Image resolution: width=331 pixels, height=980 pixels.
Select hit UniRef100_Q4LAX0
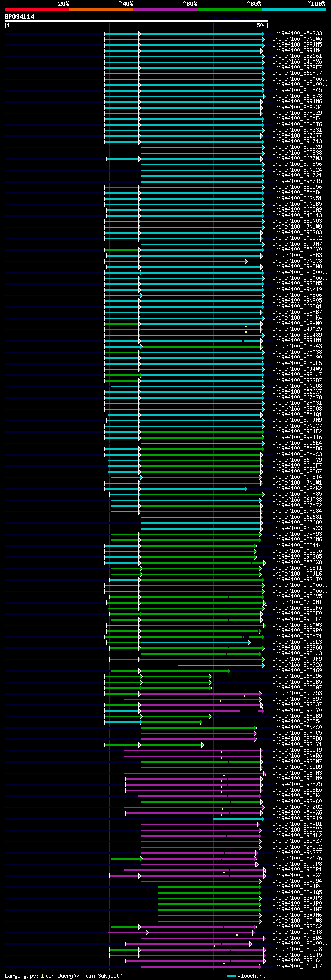297,62
